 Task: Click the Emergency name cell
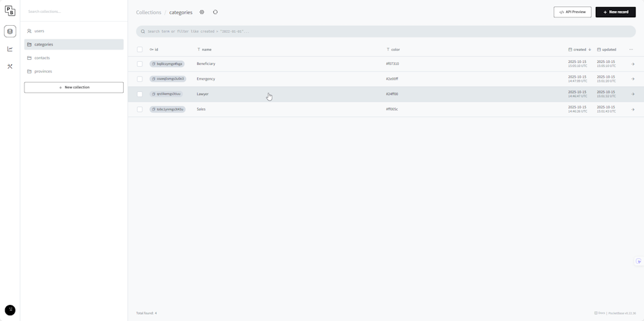coord(206,79)
